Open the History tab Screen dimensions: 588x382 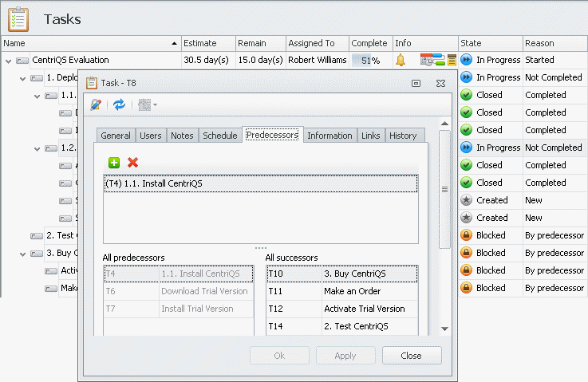click(402, 136)
